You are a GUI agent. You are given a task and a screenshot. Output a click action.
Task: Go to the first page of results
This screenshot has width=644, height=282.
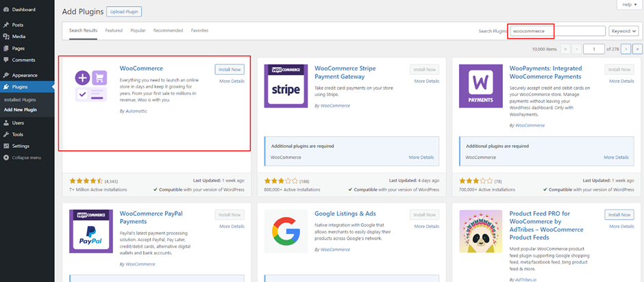[x=565, y=49]
